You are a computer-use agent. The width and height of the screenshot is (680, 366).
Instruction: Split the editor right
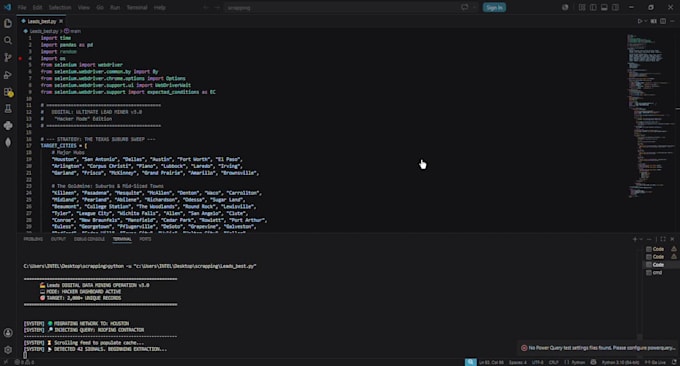(663, 21)
